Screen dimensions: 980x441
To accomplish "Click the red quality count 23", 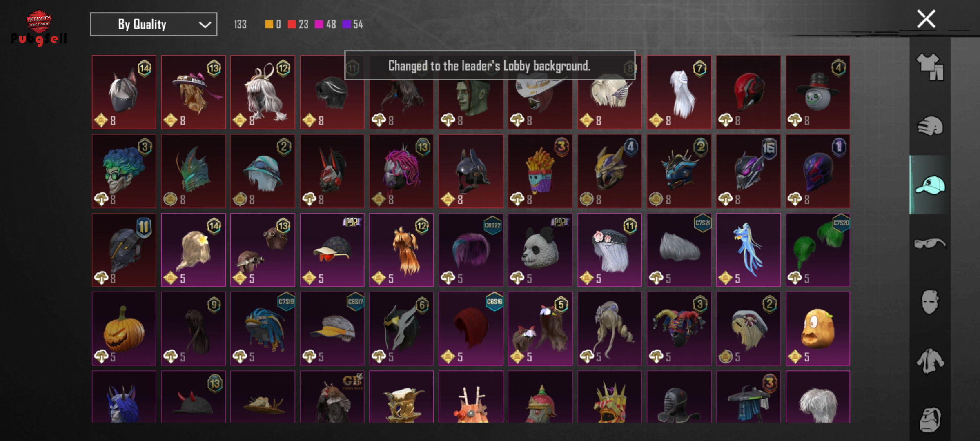I will pos(303,24).
